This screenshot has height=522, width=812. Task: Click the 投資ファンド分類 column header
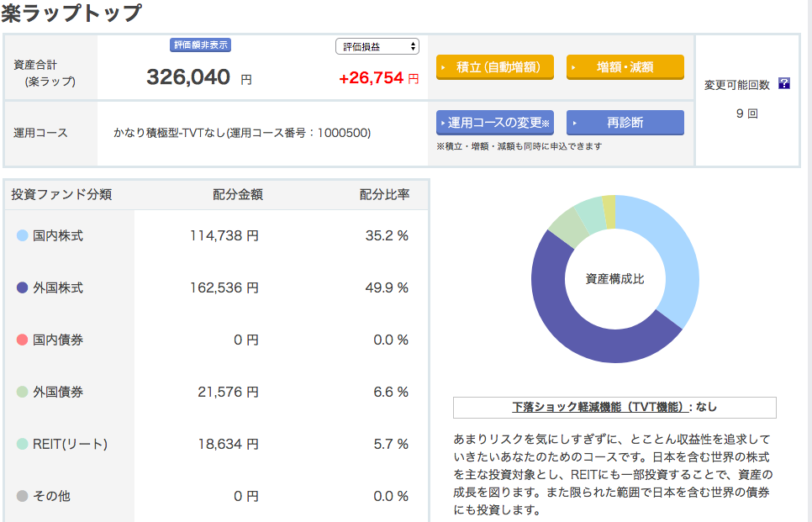(61, 194)
